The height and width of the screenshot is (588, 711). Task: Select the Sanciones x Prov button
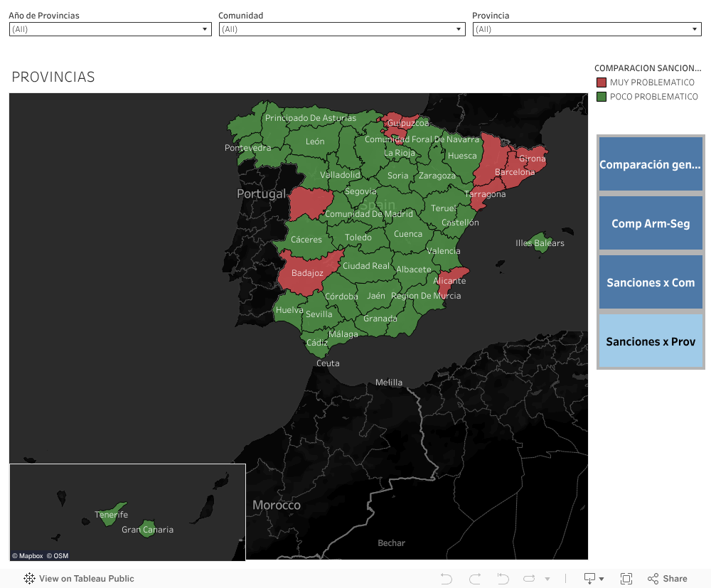click(x=651, y=341)
